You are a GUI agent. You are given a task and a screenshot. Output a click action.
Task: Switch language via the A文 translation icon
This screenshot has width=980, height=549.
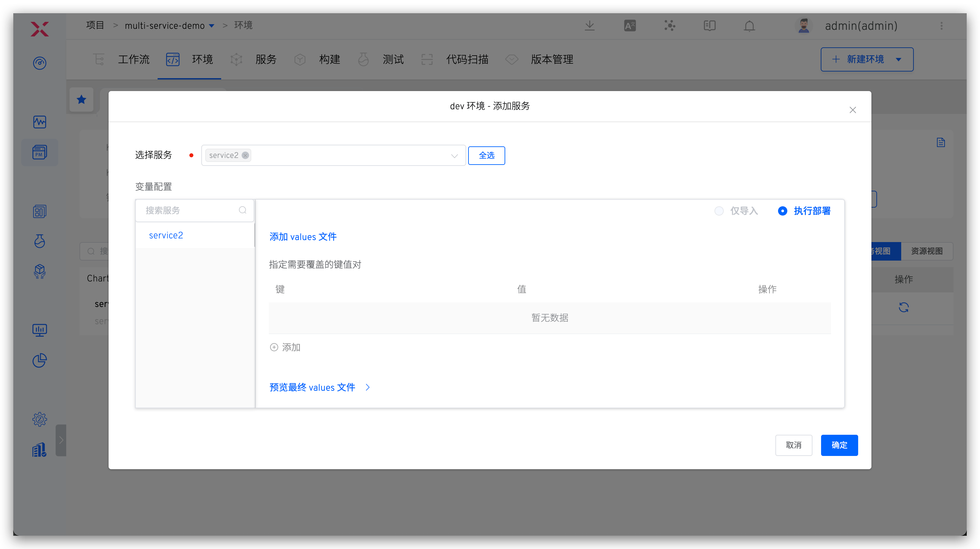click(629, 25)
